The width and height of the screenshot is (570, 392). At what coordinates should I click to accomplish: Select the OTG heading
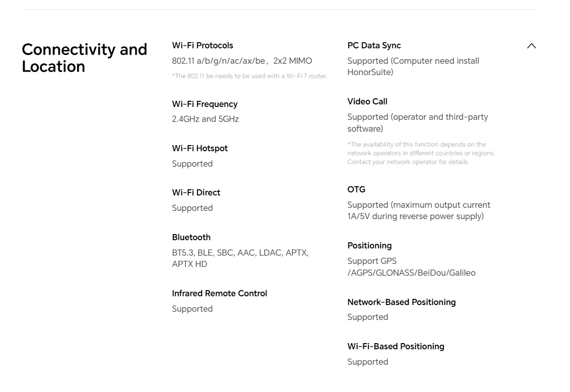click(356, 189)
